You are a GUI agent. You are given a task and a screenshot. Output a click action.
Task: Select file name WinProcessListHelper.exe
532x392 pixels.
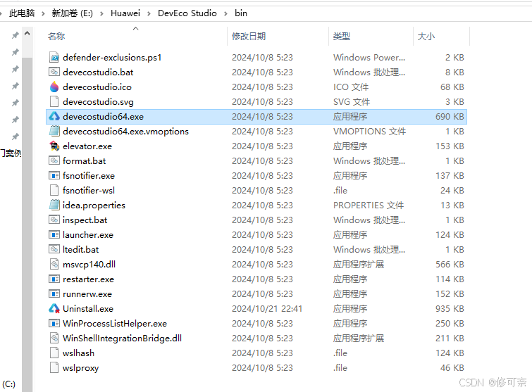point(115,323)
